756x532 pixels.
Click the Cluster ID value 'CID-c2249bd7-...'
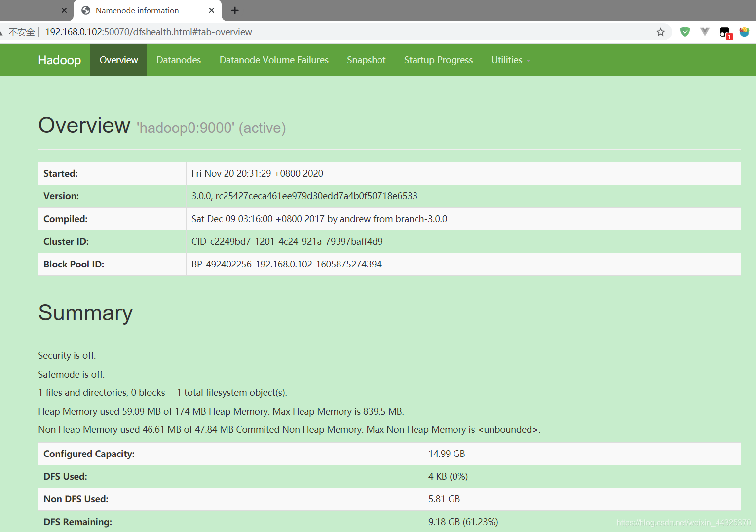[287, 242]
